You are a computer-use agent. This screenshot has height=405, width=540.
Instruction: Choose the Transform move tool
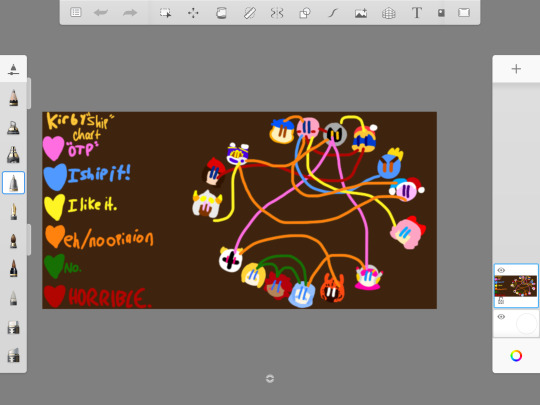(193, 13)
